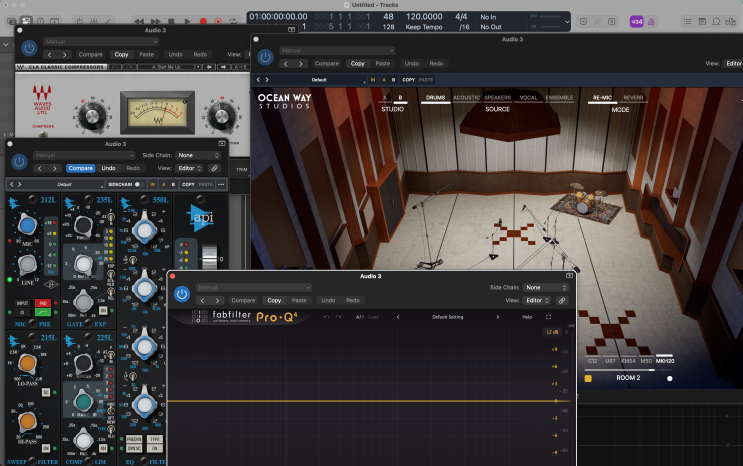The height and width of the screenshot is (466, 743).
Task: Click the yellow ROOM 2 mic enable square
Action: [588, 378]
